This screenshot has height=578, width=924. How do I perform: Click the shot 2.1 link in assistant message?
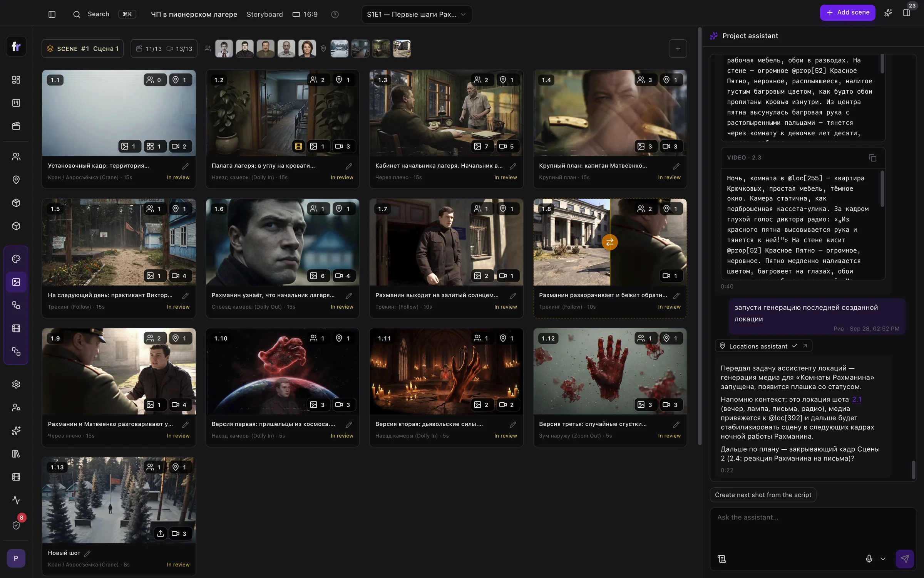pos(857,399)
